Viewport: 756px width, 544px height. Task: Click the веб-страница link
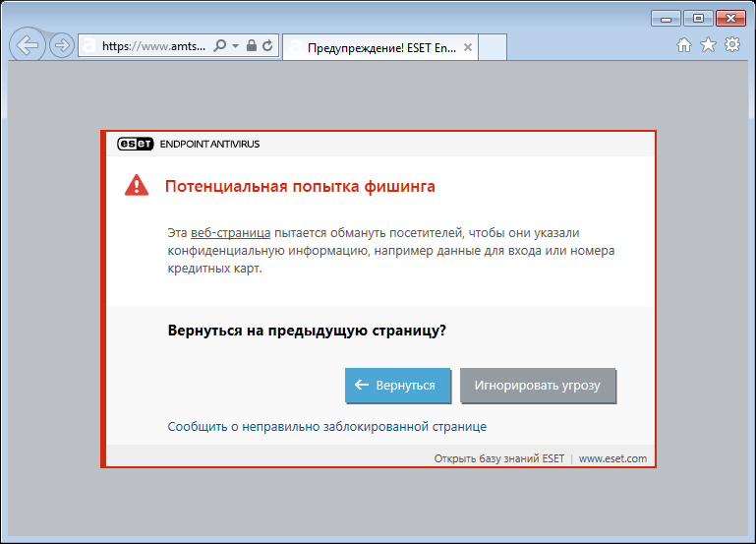click(x=230, y=233)
